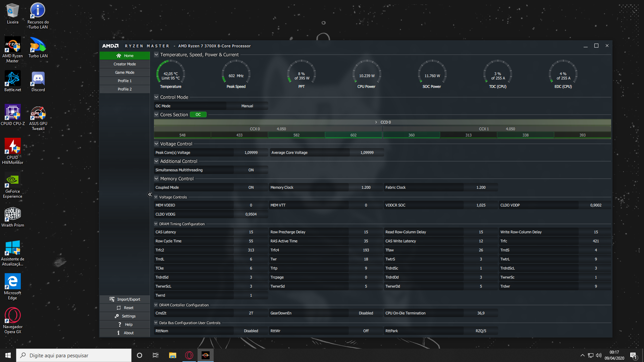Open Help in sidebar
644x362 pixels.
[125, 324]
